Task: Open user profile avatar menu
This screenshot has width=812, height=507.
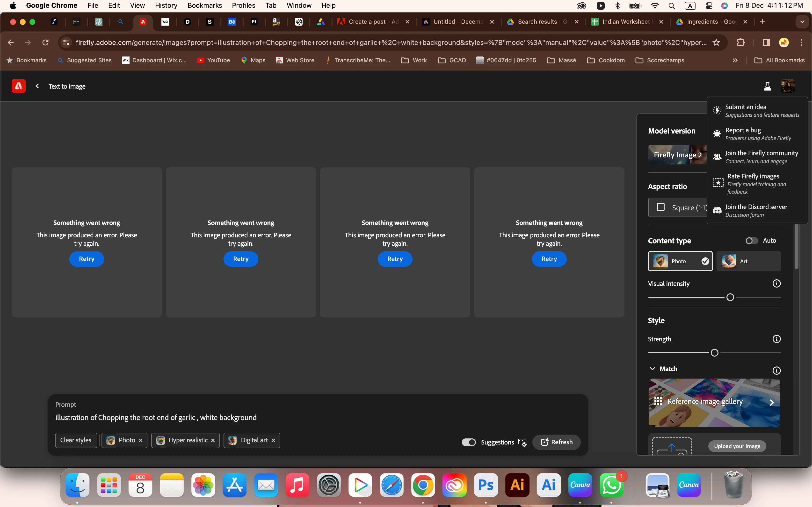Action: 788,86
